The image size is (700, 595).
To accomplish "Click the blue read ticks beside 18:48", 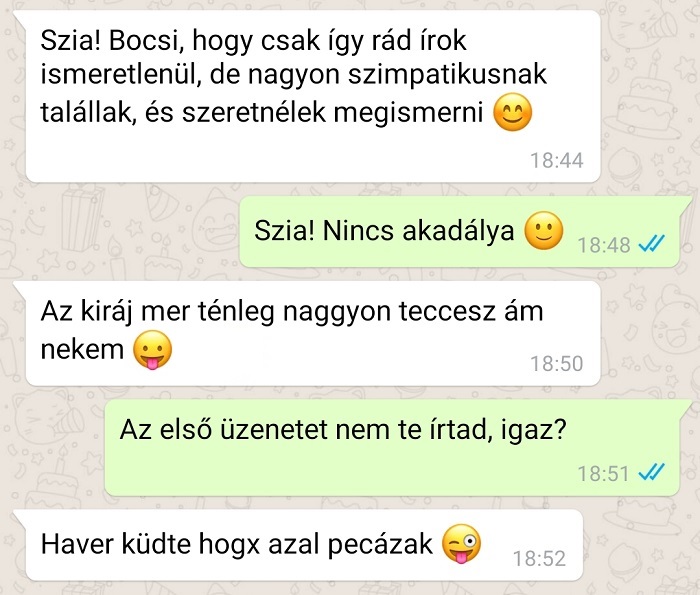I will 651,244.
